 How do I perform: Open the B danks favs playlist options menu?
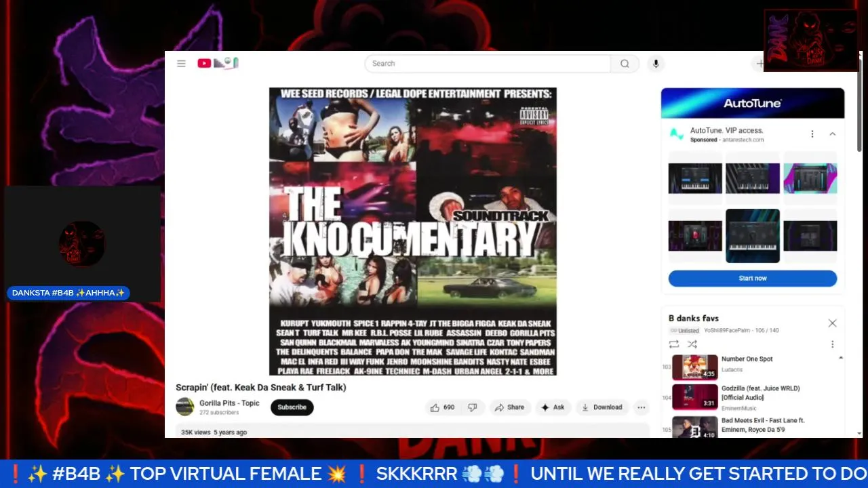point(832,344)
